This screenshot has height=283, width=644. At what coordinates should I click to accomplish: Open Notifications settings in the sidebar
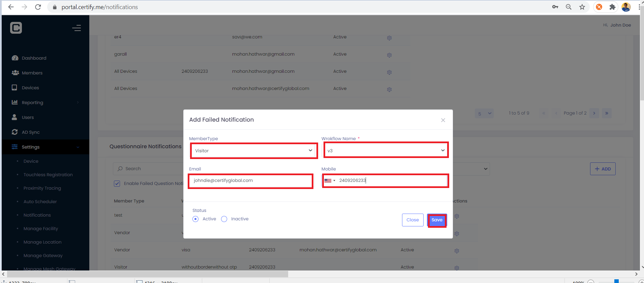(37, 215)
